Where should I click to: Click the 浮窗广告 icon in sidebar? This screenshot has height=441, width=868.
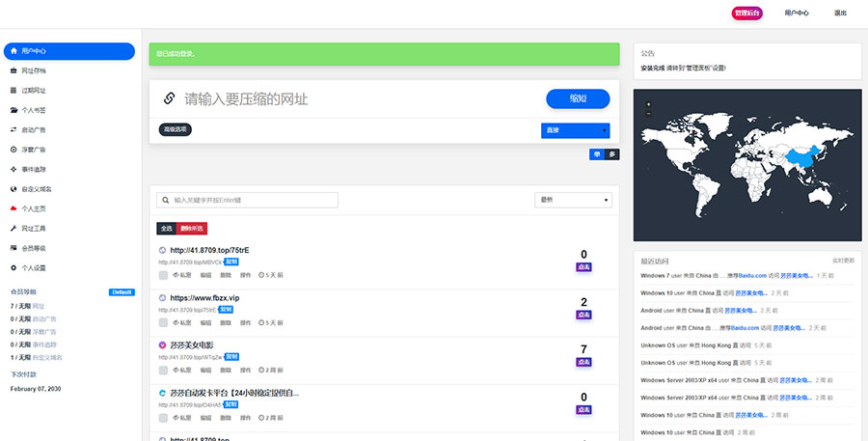point(14,150)
